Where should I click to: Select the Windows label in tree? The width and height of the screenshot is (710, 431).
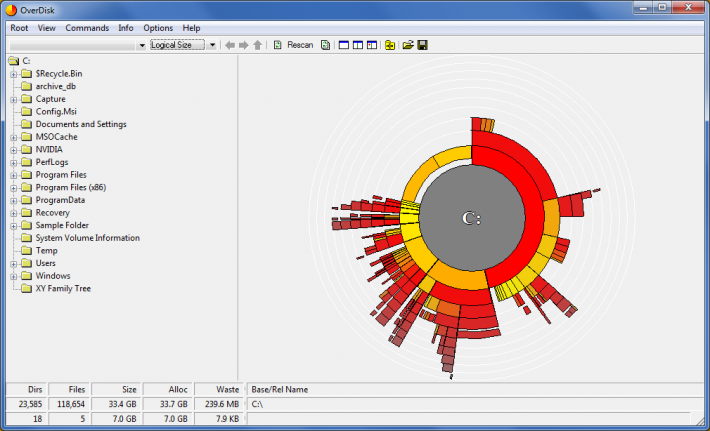(x=53, y=276)
